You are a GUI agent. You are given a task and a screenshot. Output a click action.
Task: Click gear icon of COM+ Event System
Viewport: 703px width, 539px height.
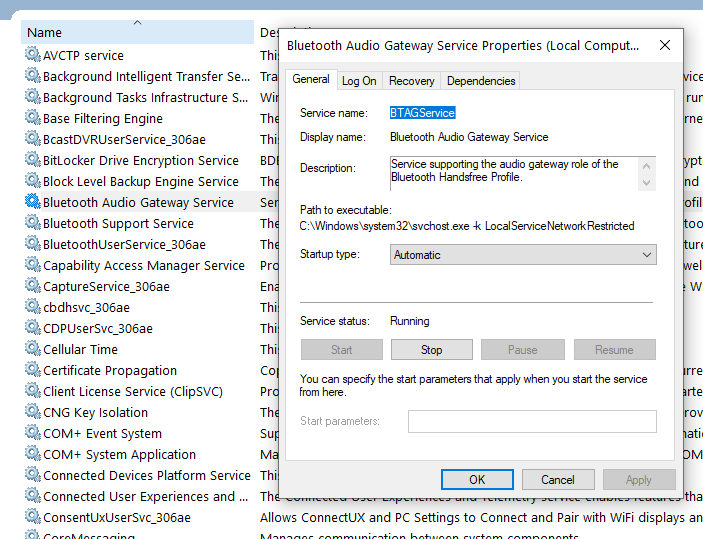click(33, 433)
